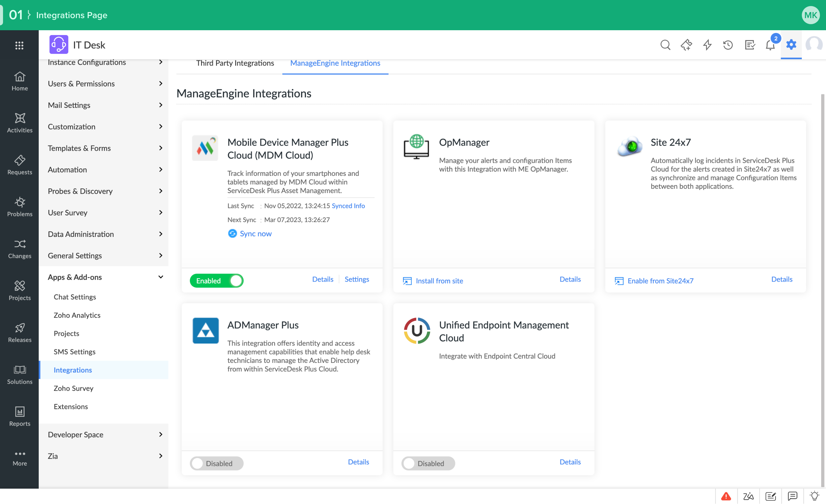Expand General Settings section
The image size is (826, 504).
point(104,256)
